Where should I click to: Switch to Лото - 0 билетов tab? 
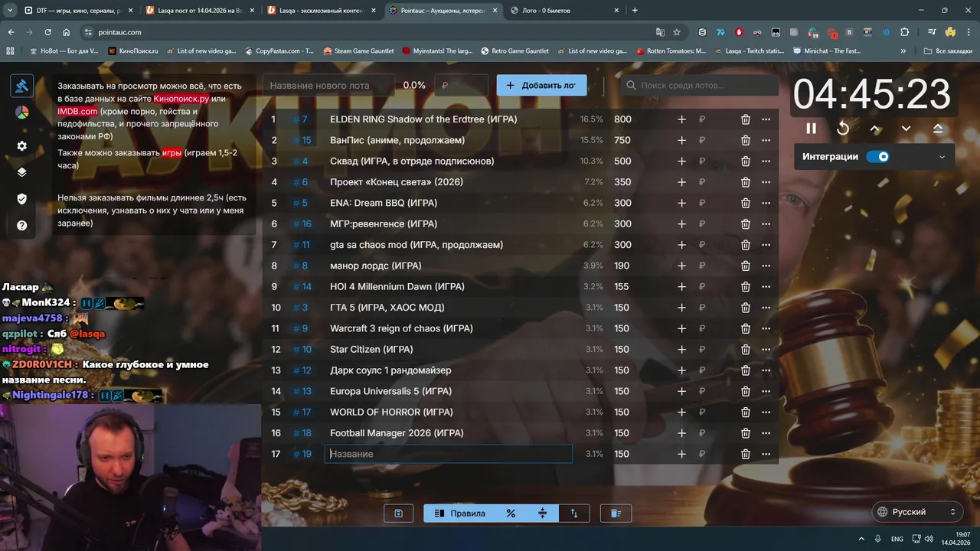[x=565, y=11]
